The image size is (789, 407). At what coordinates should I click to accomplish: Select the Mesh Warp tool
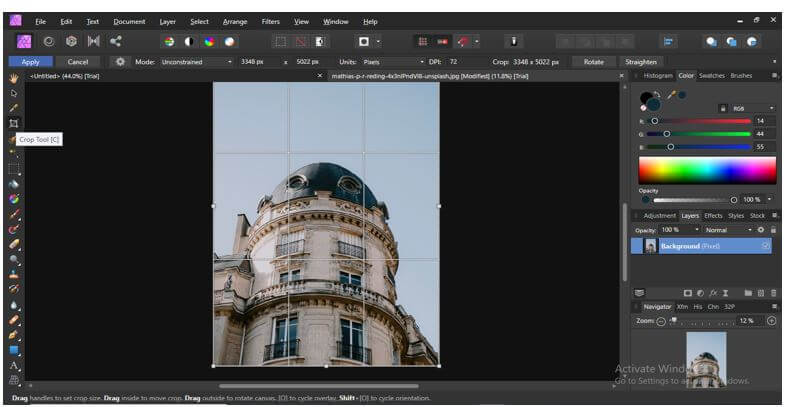(14, 380)
